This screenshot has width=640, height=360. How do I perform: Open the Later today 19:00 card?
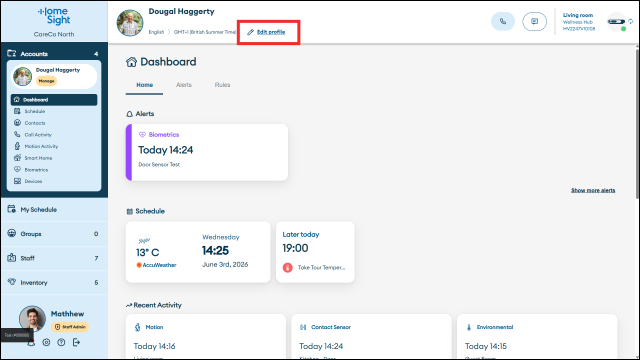(x=315, y=252)
